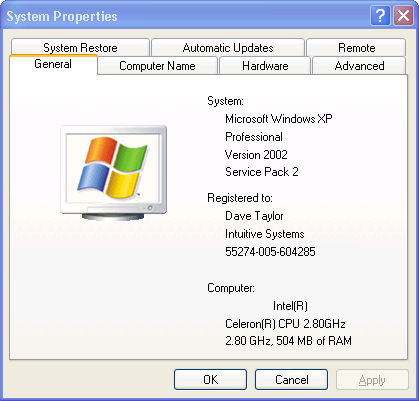This screenshot has width=419, height=401.
Task: Click the "Professional" edition text
Action: coord(254,137)
